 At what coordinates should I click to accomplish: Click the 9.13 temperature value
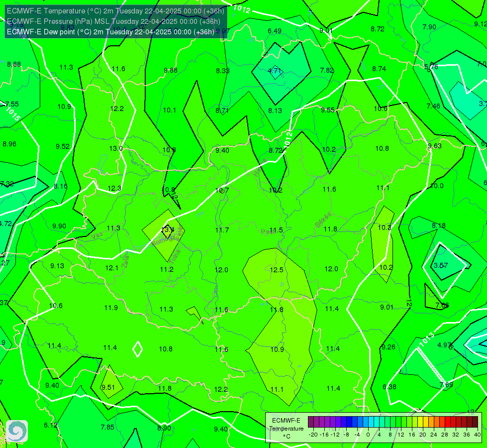point(57,266)
